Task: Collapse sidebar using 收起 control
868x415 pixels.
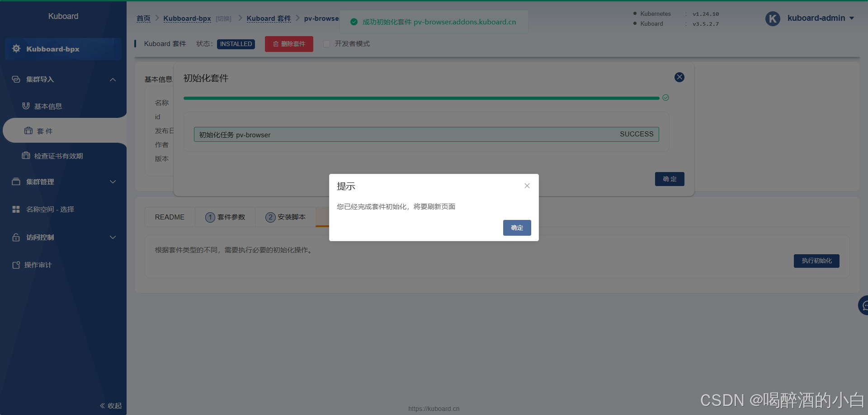Action: point(110,406)
